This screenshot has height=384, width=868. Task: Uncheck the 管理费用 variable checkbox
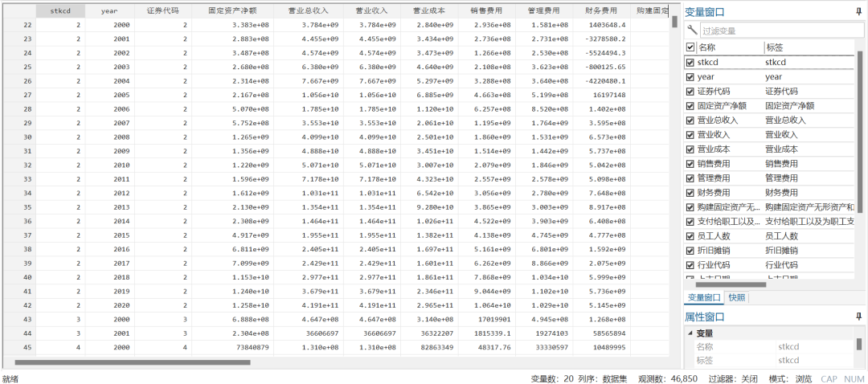tap(690, 178)
